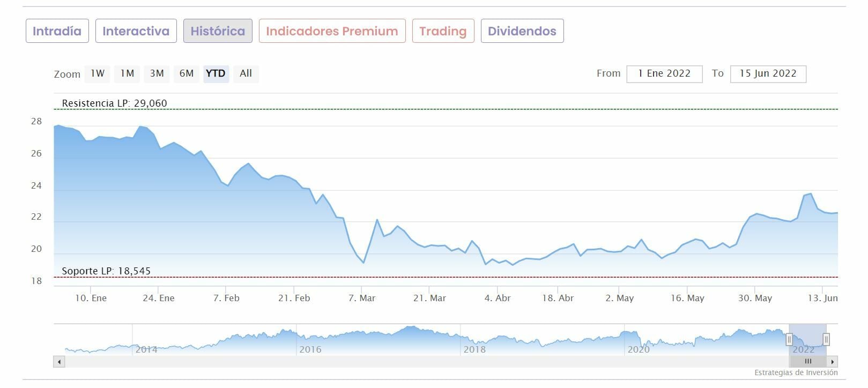Open the Intradía tab
Image resolution: width=868 pixels, height=388 pixels.
click(x=57, y=31)
